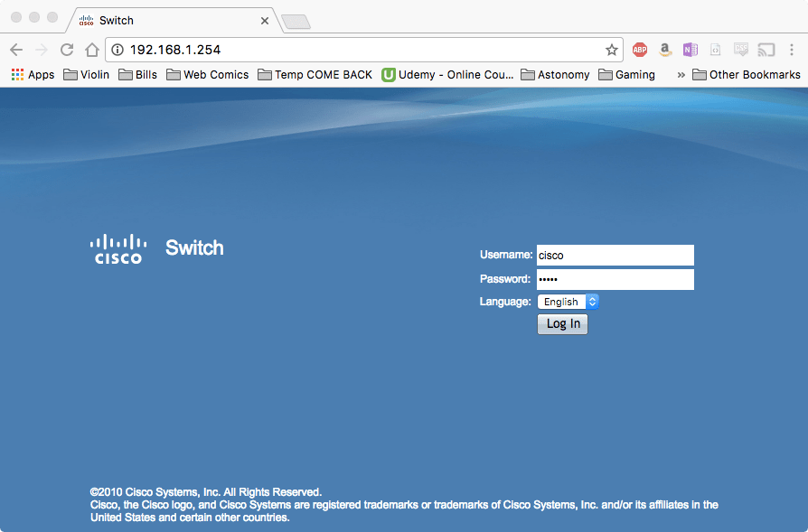Image resolution: width=808 pixels, height=532 pixels.
Task: Close the Switch tab
Action: 264,21
